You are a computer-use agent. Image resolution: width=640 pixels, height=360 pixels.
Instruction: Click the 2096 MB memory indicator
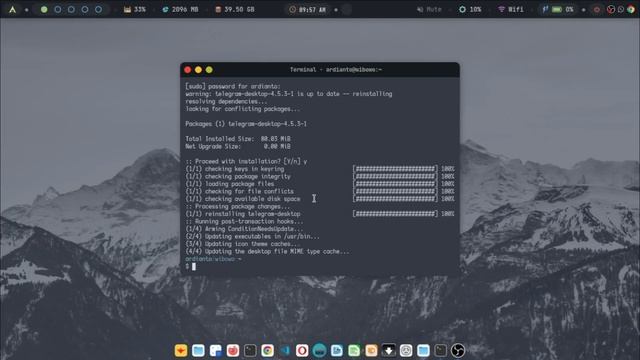pos(180,9)
